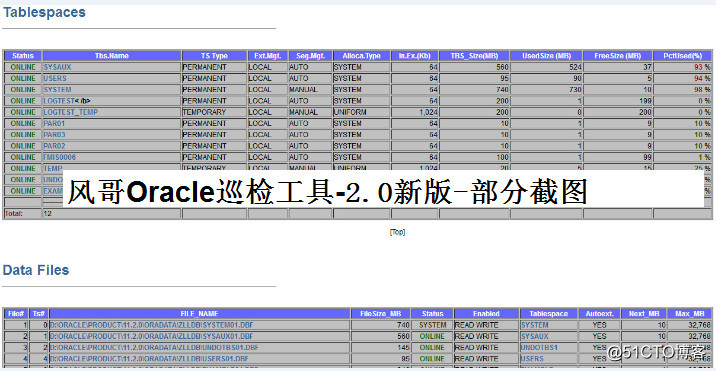This screenshot has height=371, width=716.
Task: Open the PAR02 tablespace link
Action: (55, 146)
